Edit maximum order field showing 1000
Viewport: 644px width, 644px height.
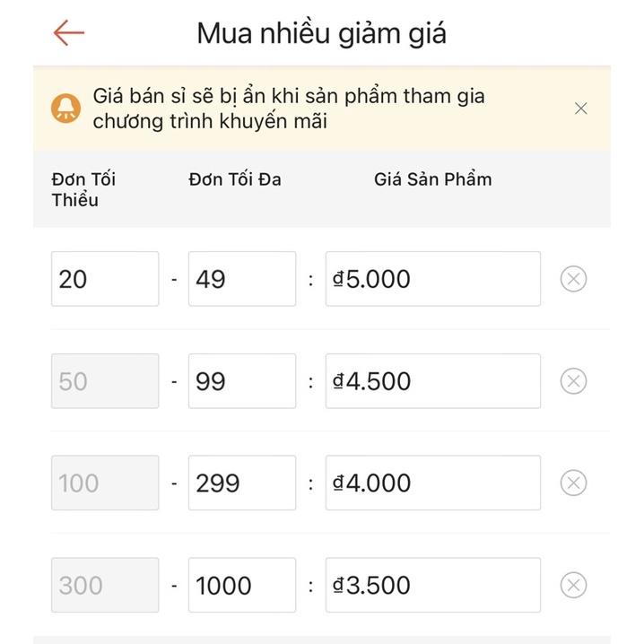click(x=242, y=585)
